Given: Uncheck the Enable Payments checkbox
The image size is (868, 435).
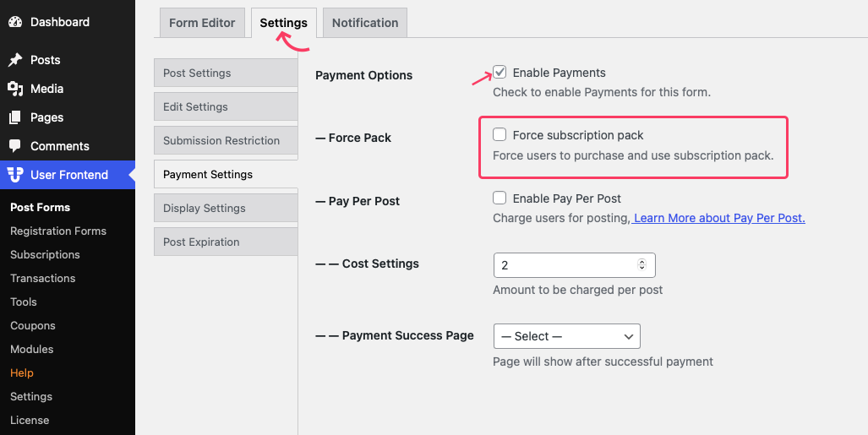Looking at the screenshot, I should 500,72.
